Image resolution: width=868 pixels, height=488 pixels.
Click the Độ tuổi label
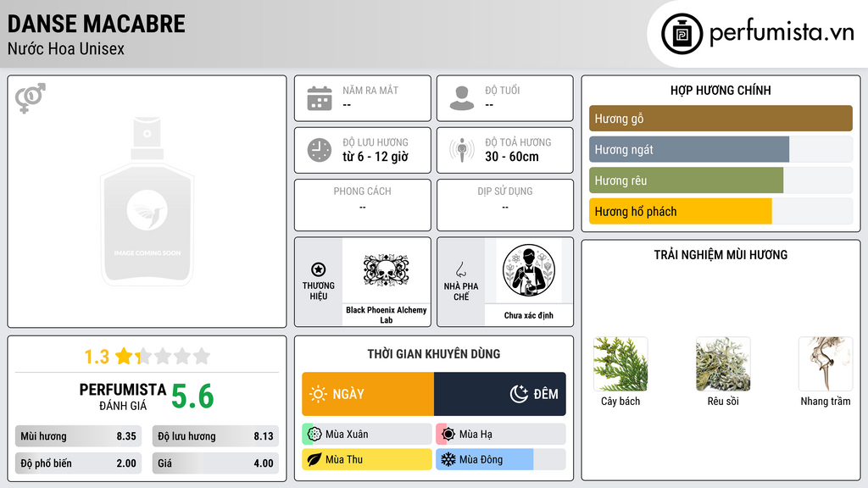click(x=503, y=90)
